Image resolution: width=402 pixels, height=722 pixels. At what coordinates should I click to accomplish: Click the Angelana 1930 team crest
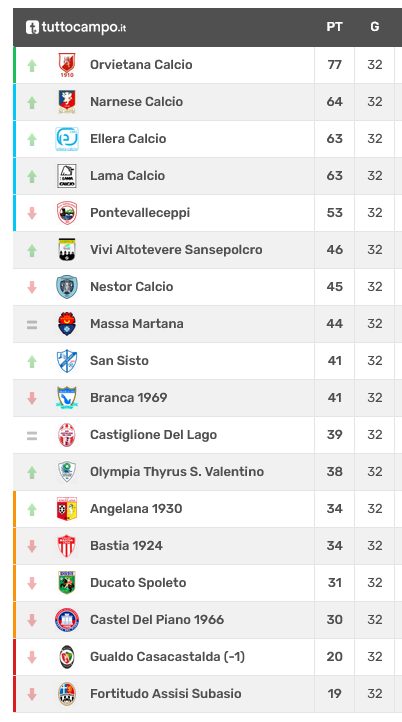click(67, 509)
